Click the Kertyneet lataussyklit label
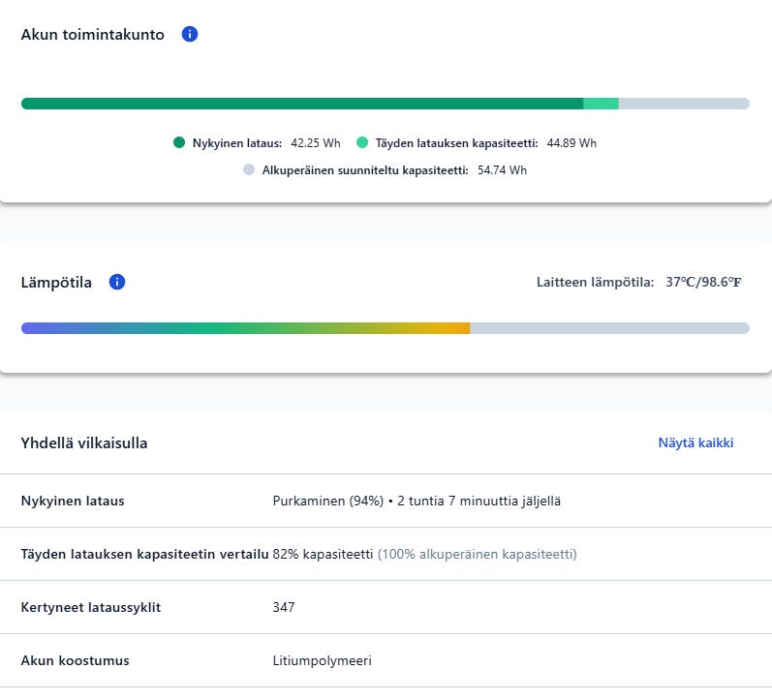Screen dimensions: 772x700 pyautogui.click(x=91, y=607)
